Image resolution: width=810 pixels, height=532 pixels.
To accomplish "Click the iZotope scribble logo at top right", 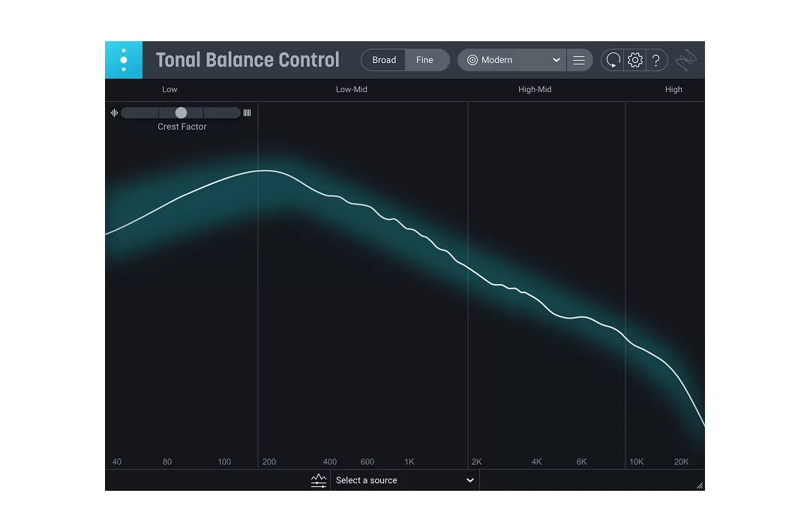I will 686,60.
